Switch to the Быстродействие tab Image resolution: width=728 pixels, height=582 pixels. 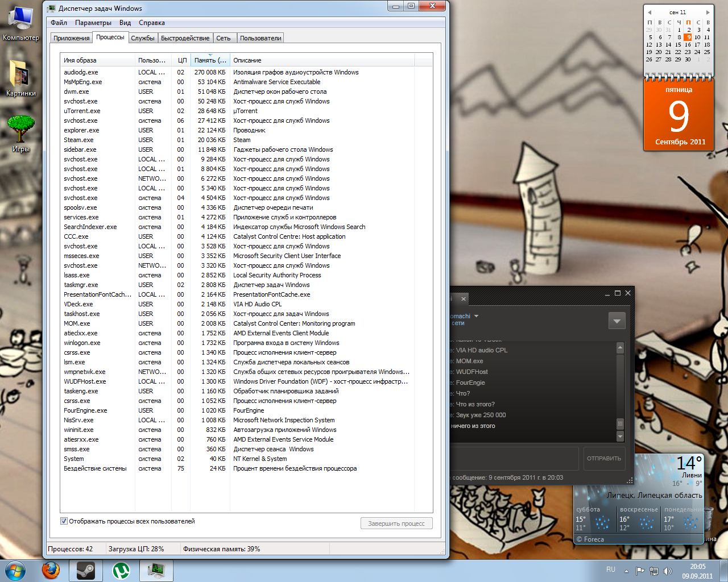(x=185, y=38)
